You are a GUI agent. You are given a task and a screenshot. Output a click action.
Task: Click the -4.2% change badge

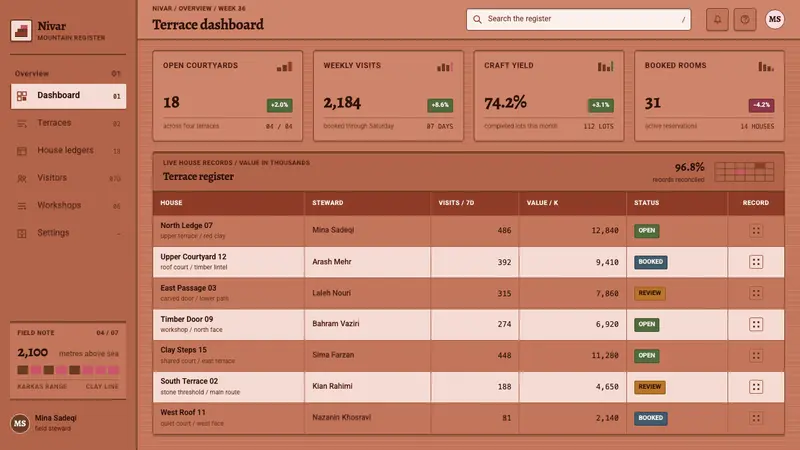pyautogui.click(x=761, y=105)
